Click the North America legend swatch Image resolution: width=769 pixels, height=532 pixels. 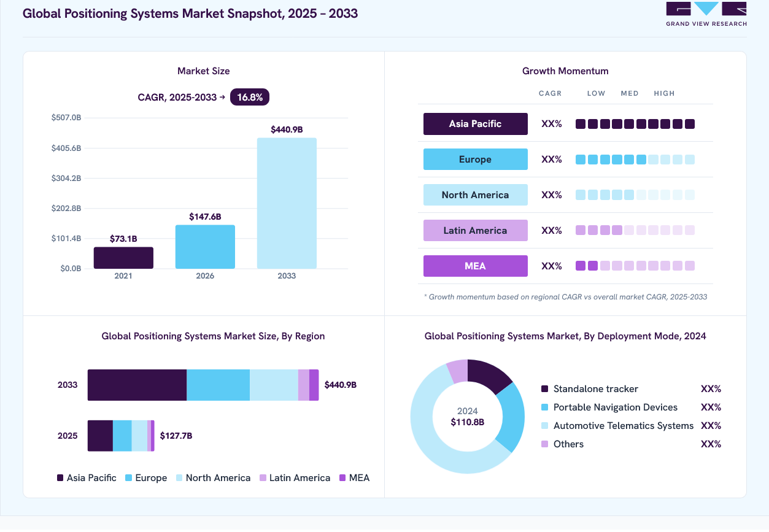coord(179,478)
